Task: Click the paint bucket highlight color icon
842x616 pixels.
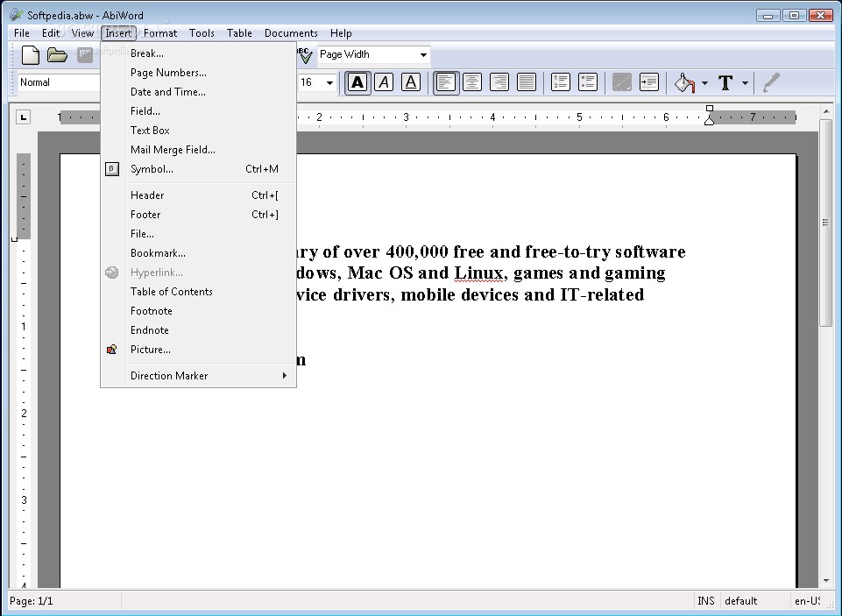Action: [684, 82]
